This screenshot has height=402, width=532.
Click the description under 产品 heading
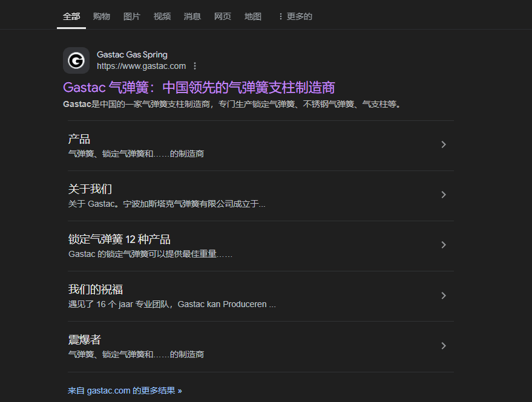(136, 154)
